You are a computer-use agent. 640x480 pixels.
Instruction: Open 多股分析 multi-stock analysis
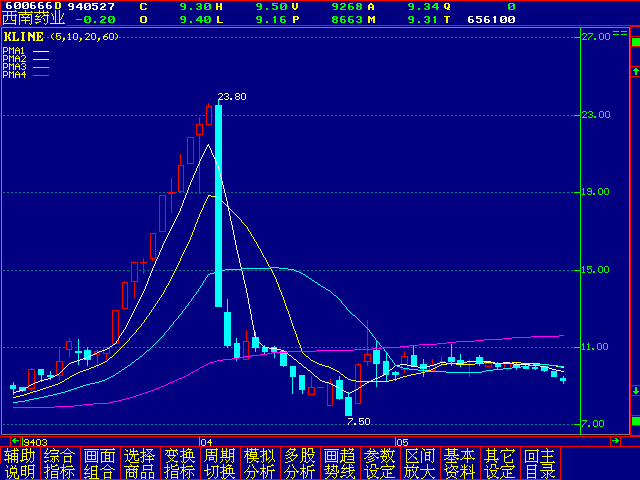tap(300, 463)
